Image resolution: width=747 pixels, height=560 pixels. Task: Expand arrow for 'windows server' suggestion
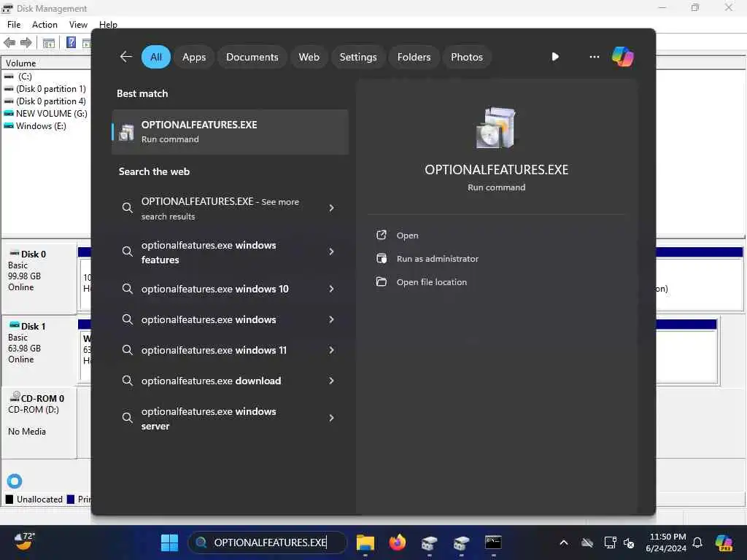[x=332, y=418]
